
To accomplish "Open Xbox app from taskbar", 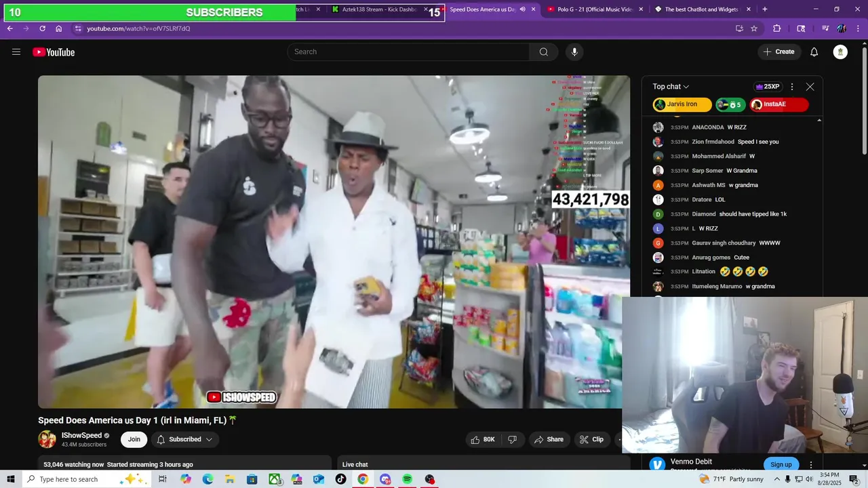I will click(275, 479).
